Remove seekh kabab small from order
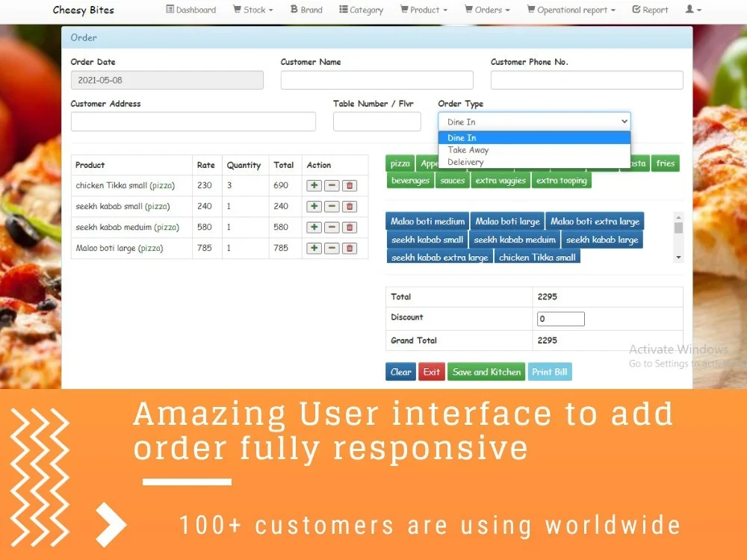The height and width of the screenshot is (560, 747). [349, 207]
